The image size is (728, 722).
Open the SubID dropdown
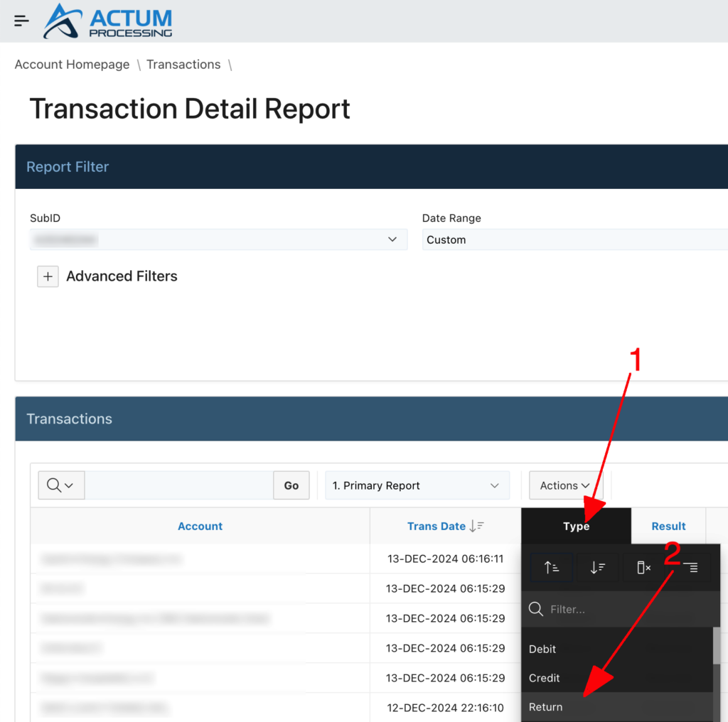218,239
